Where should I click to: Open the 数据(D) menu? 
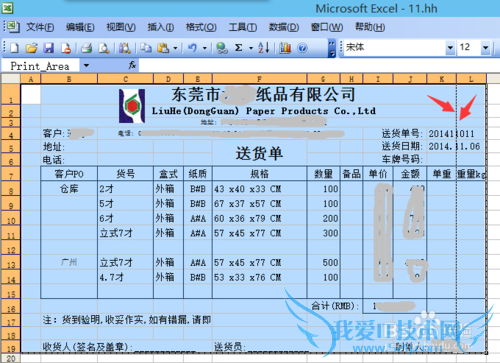(284, 27)
